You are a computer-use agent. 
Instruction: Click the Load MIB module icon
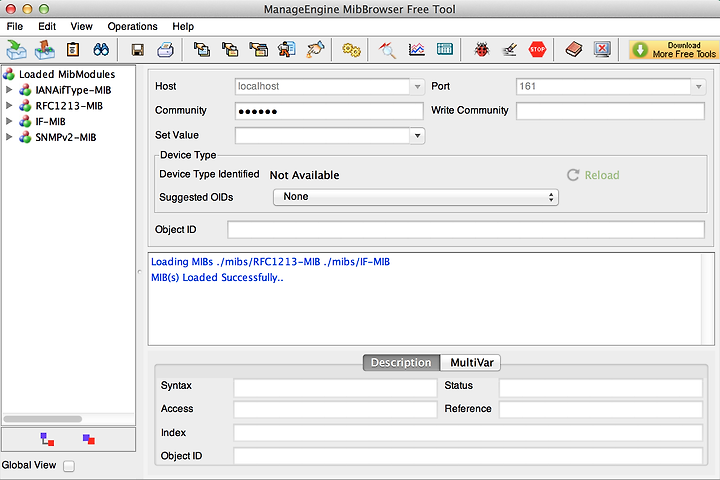pyautogui.click(x=17, y=50)
